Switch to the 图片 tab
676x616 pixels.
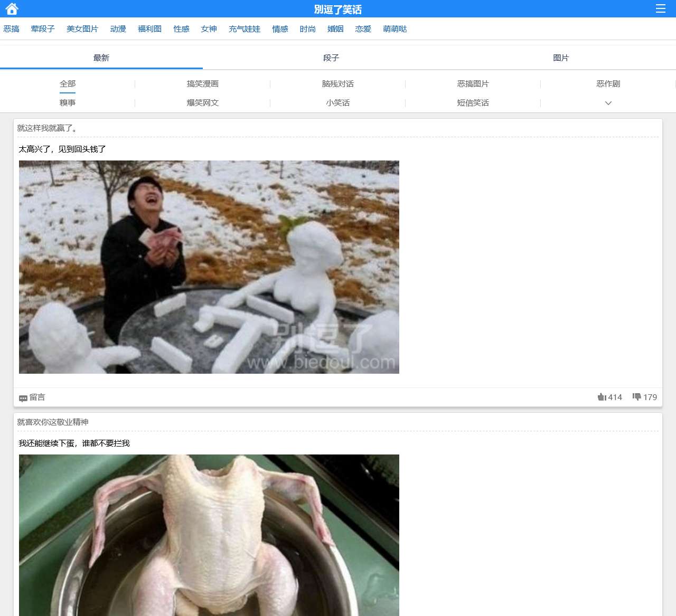tap(561, 58)
